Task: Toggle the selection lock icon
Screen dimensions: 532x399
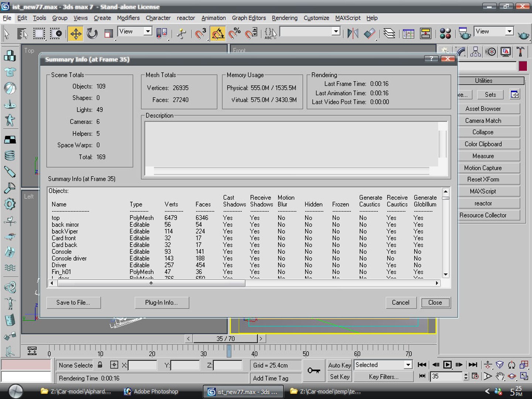Action: [x=100, y=365]
